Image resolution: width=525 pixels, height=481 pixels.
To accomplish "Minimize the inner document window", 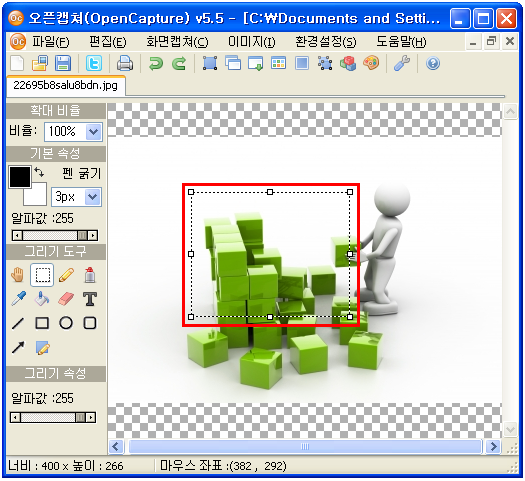I will [x=473, y=42].
